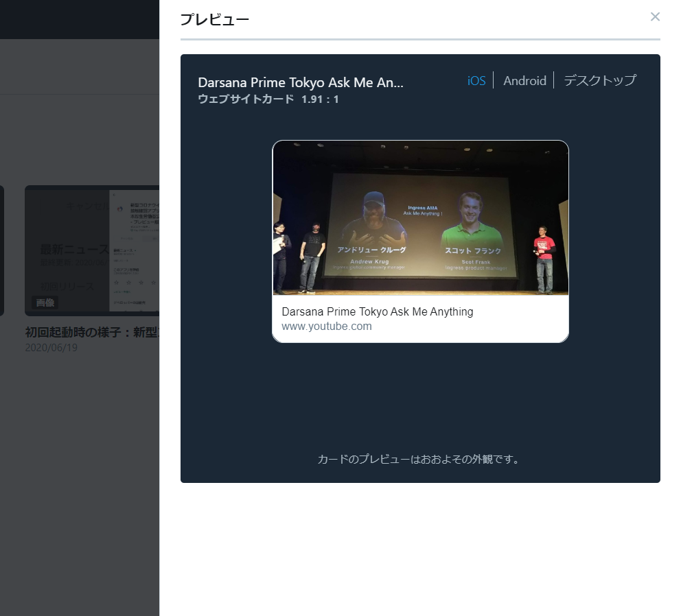This screenshot has height=616, width=681.
Task: Click the background date 2020/06/19
Action: (51, 348)
